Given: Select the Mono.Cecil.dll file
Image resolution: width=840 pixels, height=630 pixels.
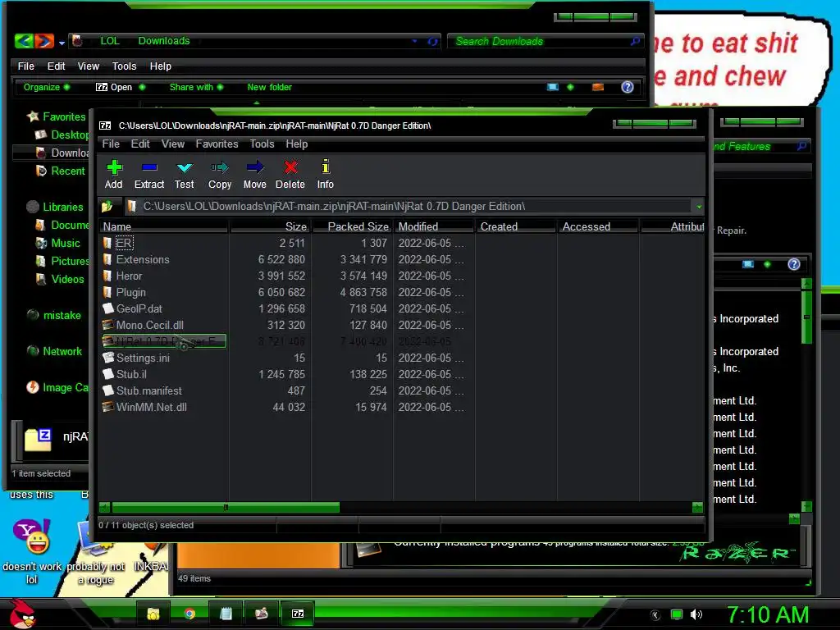Looking at the screenshot, I should pos(149,325).
